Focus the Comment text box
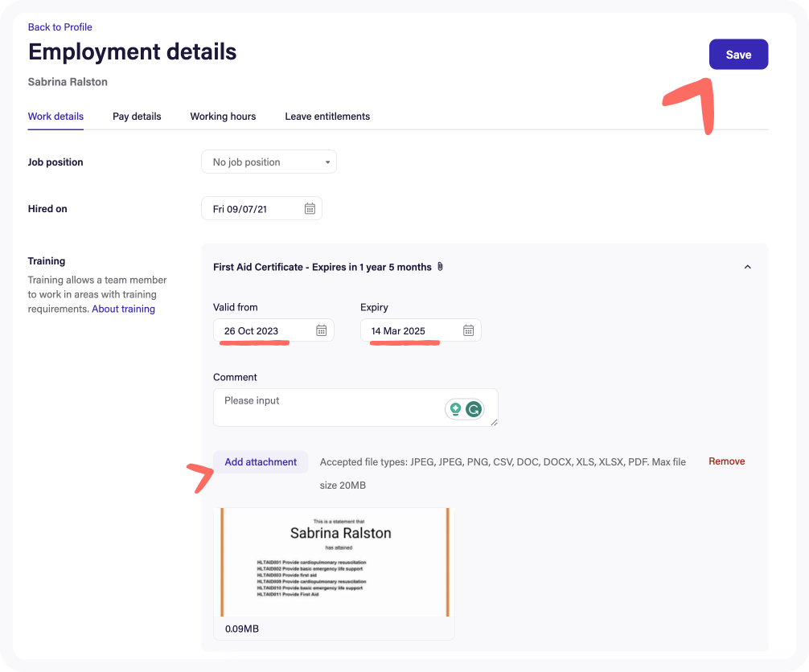 pyautogui.click(x=355, y=408)
